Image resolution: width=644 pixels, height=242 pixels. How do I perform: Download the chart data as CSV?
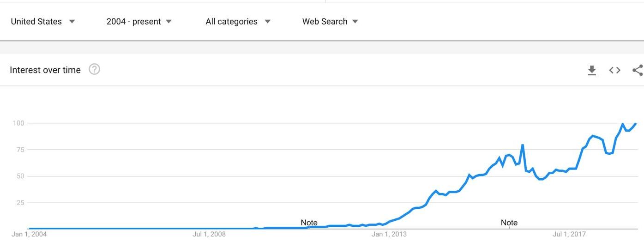pyautogui.click(x=592, y=70)
